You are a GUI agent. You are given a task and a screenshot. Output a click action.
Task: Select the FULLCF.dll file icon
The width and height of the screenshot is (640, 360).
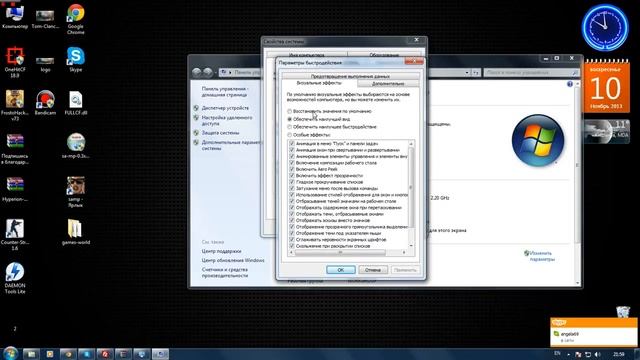(76, 103)
